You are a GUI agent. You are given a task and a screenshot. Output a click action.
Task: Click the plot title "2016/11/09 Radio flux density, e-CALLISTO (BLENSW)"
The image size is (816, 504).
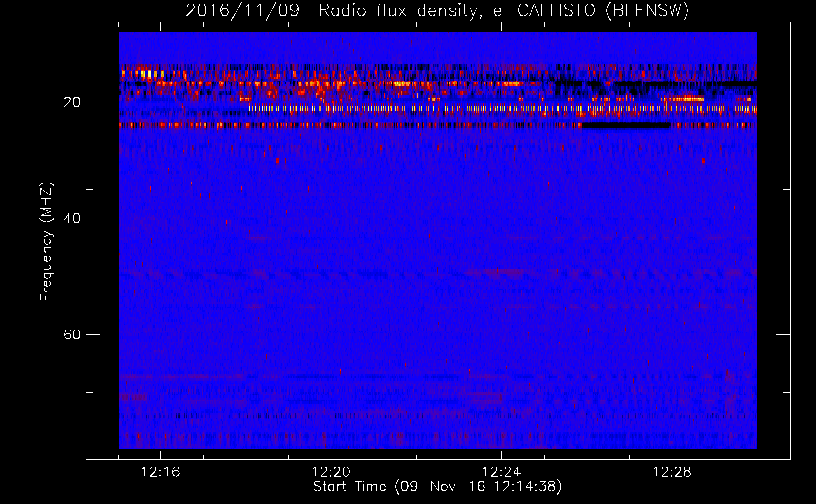pos(437,10)
